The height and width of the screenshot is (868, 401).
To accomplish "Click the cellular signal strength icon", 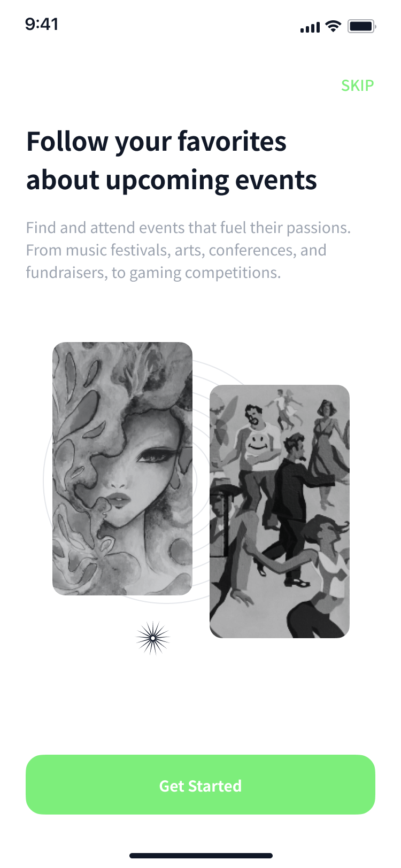I will (x=310, y=27).
